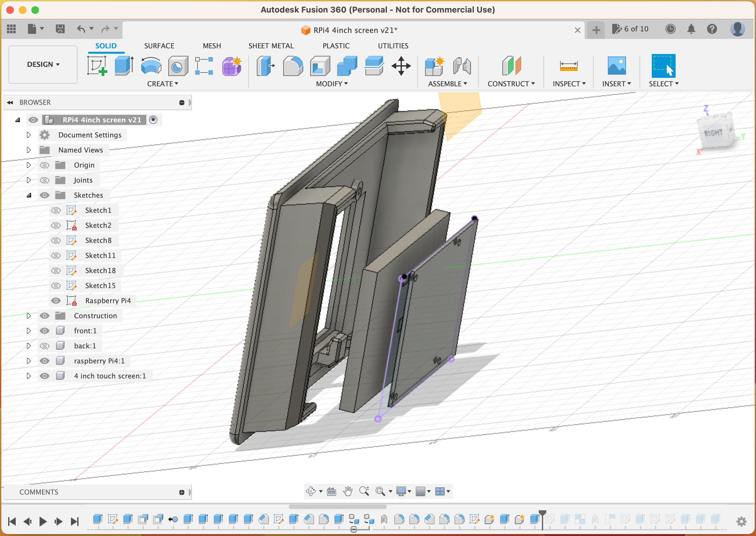
Task: Select the Move/Copy arrows icon
Action: coord(401,66)
